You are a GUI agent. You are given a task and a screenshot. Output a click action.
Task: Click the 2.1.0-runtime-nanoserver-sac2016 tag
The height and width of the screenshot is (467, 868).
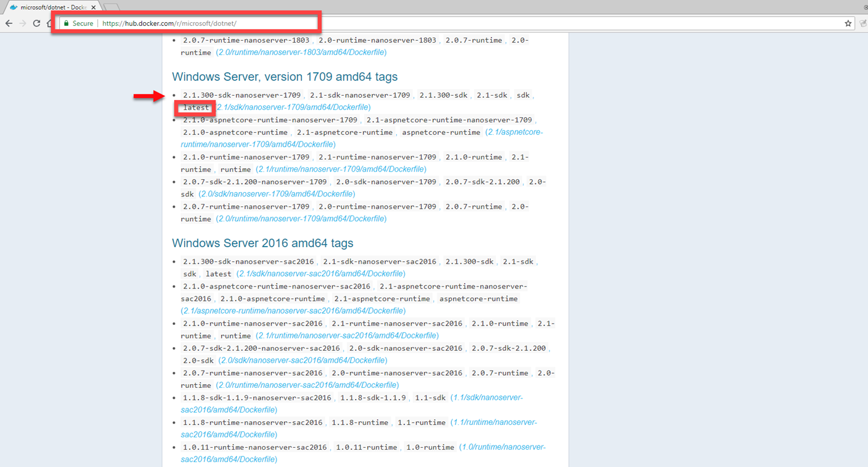tap(252, 323)
